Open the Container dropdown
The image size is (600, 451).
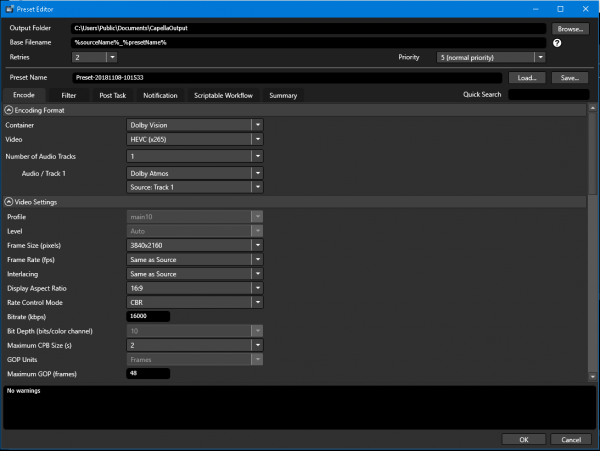pyautogui.click(x=256, y=125)
